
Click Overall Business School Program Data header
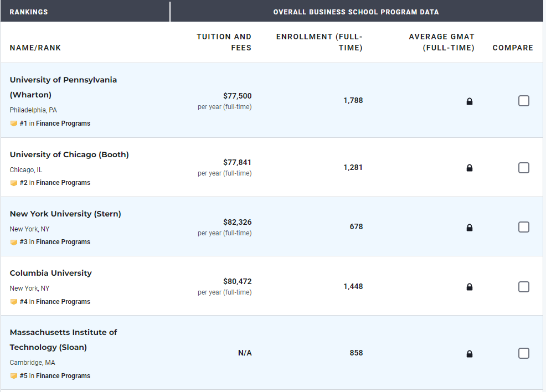[356, 12]
